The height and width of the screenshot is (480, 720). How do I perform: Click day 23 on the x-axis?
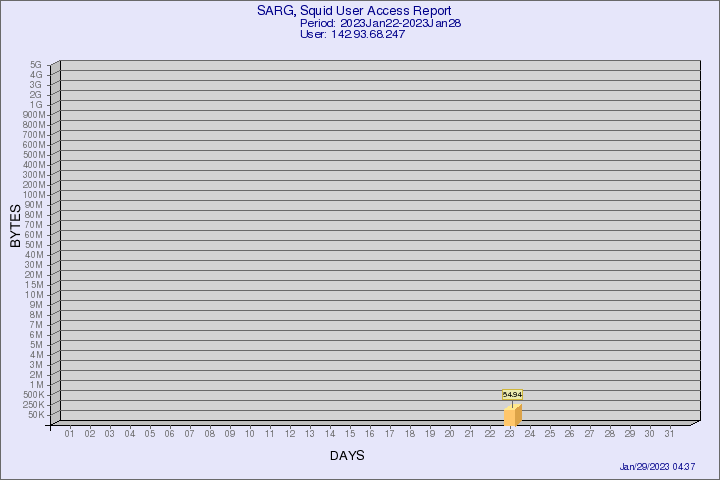pyautogui.click(x=510, y=434)
